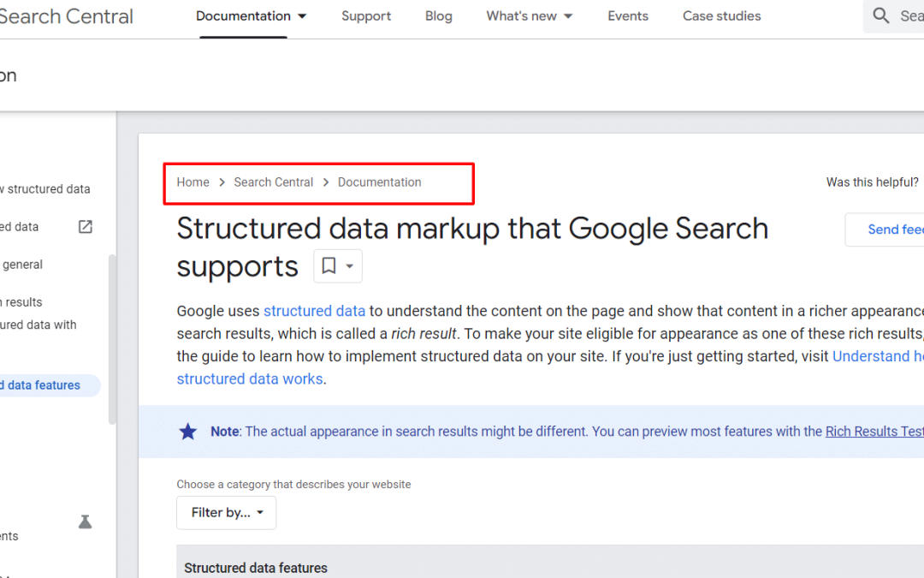Click the Was this helpful? text
Image resolution: width=924 pixels, height=578 pixels.
[872, 182]
